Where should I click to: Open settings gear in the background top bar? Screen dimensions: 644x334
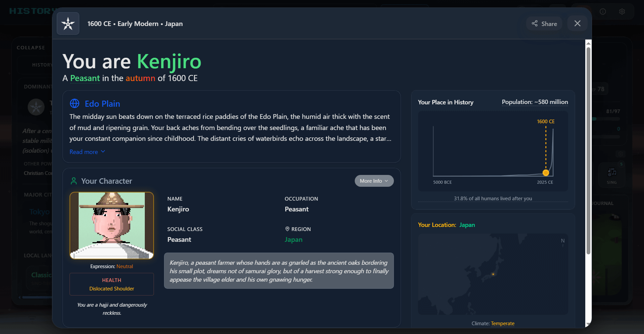(x=622, y=11)
